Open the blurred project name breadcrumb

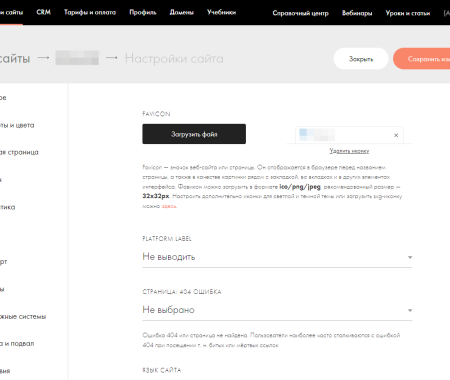(77, 58)
